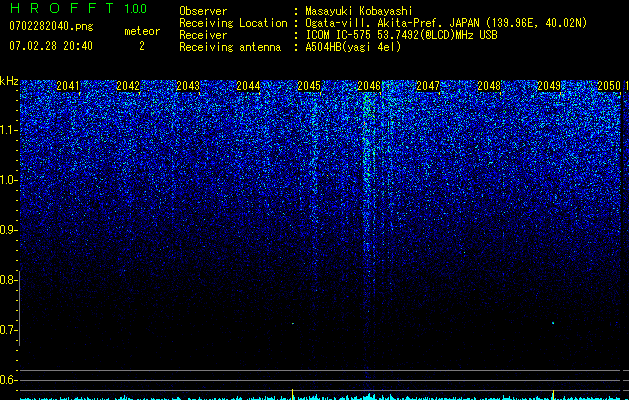Click the 0.9 frequency axis label
This screenshot has height=400, width=629.
8,230
